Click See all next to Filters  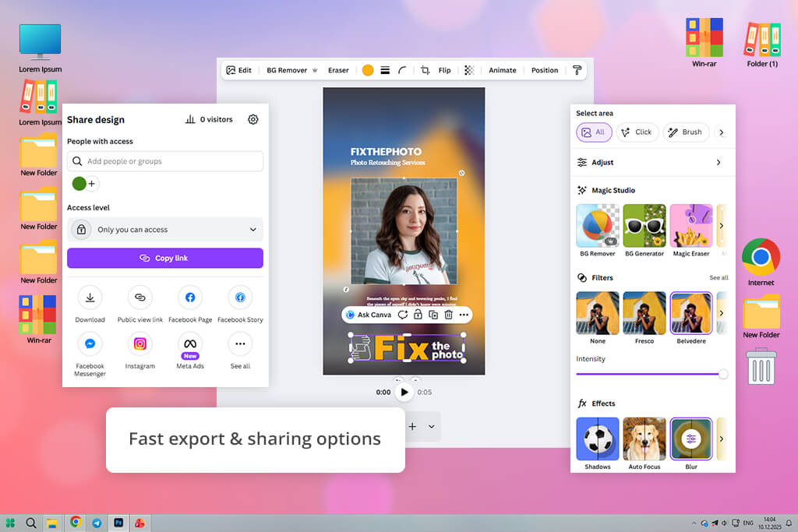coord(719,278)
